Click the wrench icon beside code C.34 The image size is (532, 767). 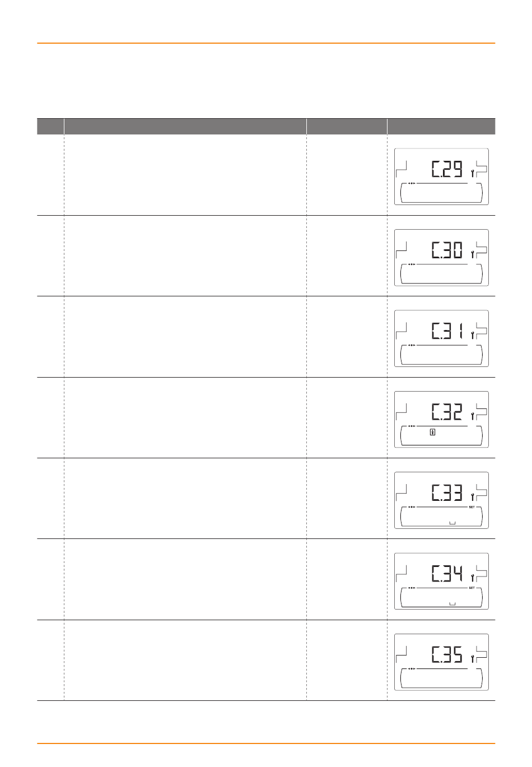pyautogui.click(x=473, y=578)
